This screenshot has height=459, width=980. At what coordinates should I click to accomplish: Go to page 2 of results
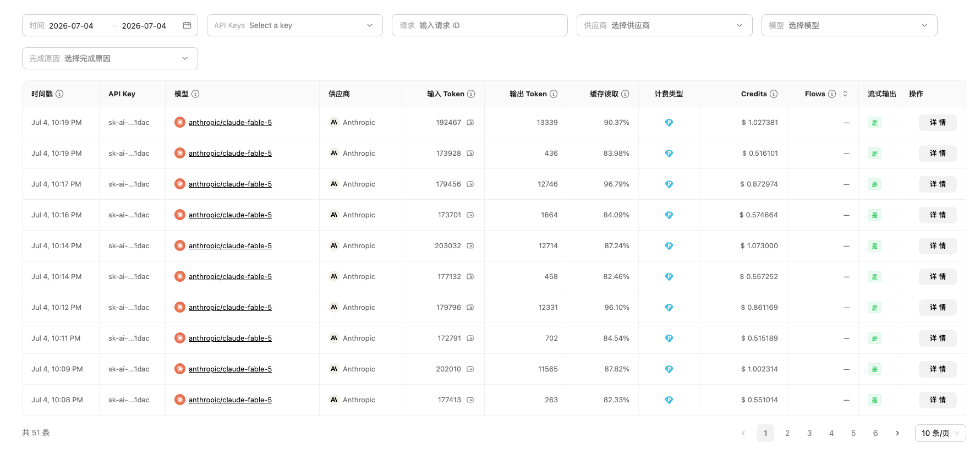pos(787,433)
